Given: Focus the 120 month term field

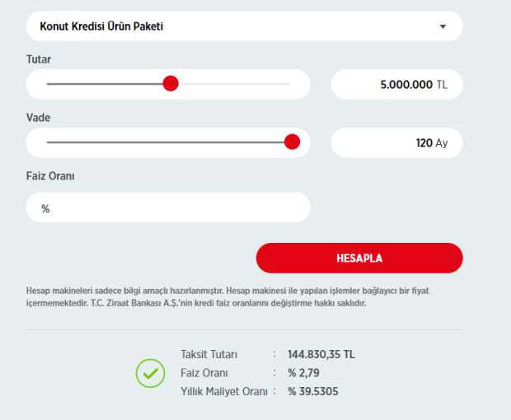Looking at the screenshot, I should tap(396, 142).
